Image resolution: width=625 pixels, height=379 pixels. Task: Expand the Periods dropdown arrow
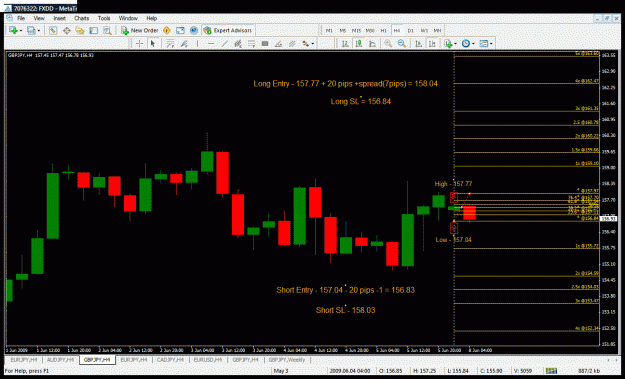coord(473,44)
